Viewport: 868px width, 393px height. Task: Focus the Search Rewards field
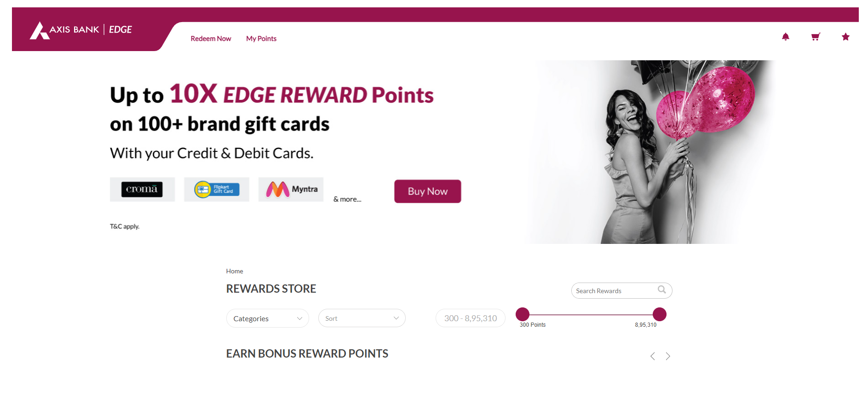point(614,291)
